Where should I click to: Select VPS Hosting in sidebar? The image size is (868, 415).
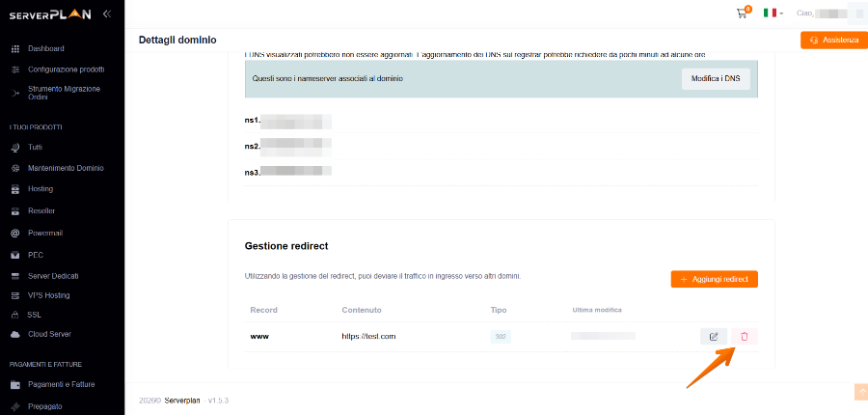49,295
